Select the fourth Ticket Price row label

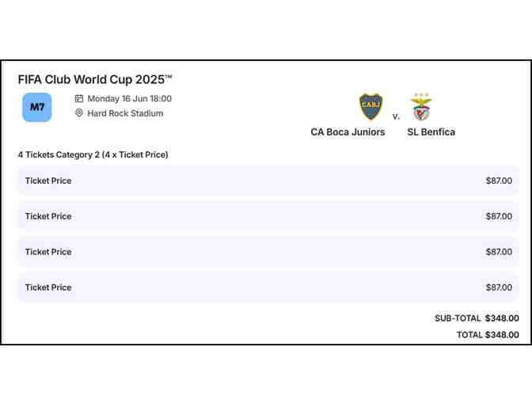tap(48, 288)
